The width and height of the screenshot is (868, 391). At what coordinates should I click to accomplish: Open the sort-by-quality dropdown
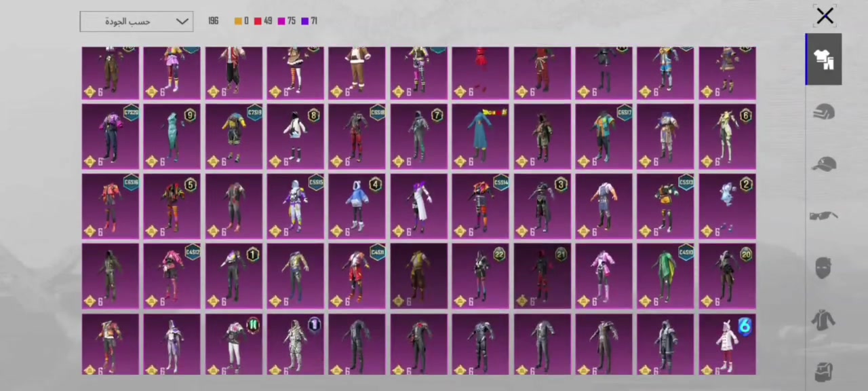(x=136, y=21)
